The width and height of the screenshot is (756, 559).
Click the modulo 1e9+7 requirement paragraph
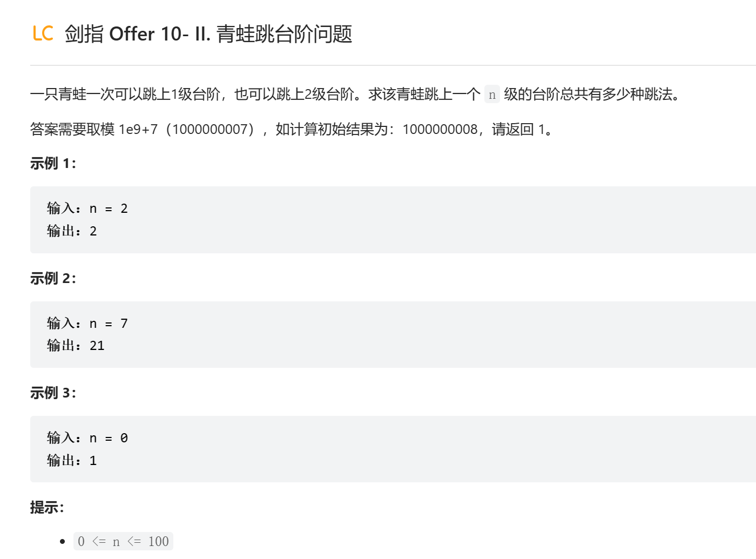pos(292,130)
